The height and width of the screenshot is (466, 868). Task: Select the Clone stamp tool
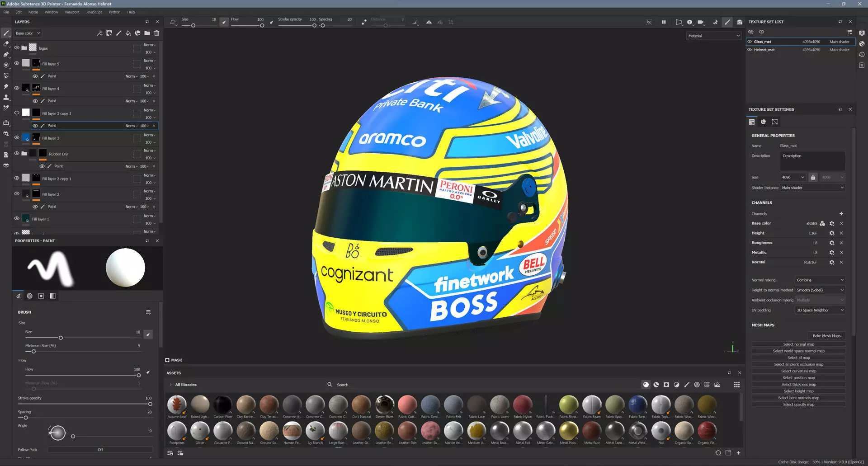tap(6, 97)
